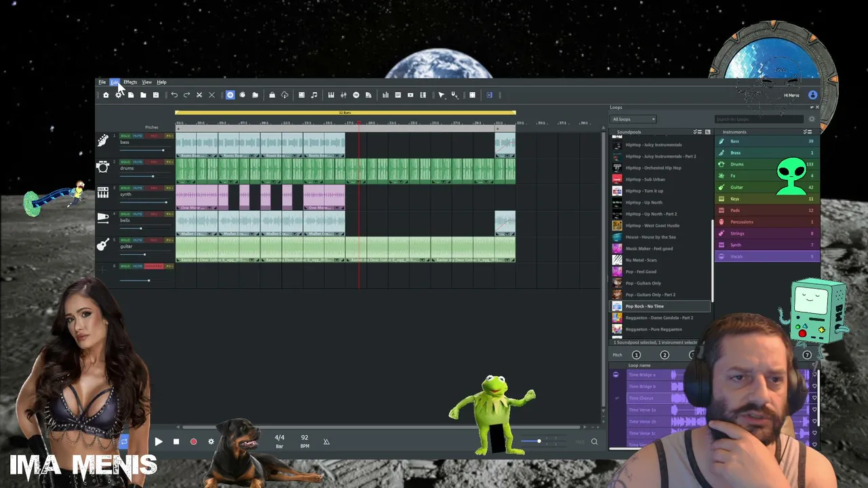868x488 pixels.
Task: Open the File menu
Action: [102, 82]
